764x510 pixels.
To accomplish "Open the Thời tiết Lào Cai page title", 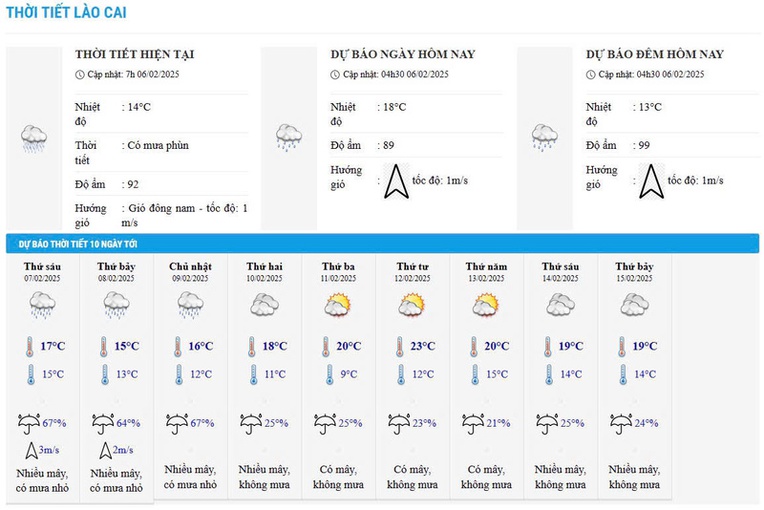I will (x=66, y=12).
